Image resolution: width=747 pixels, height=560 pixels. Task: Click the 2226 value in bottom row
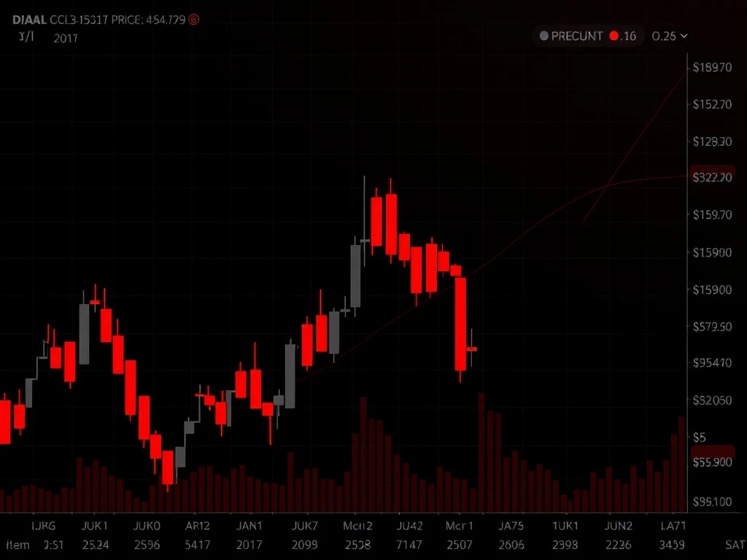tap(619, 545)
